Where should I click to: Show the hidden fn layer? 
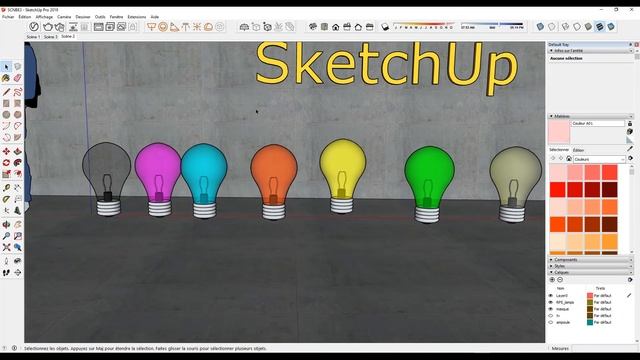(551, 316)
